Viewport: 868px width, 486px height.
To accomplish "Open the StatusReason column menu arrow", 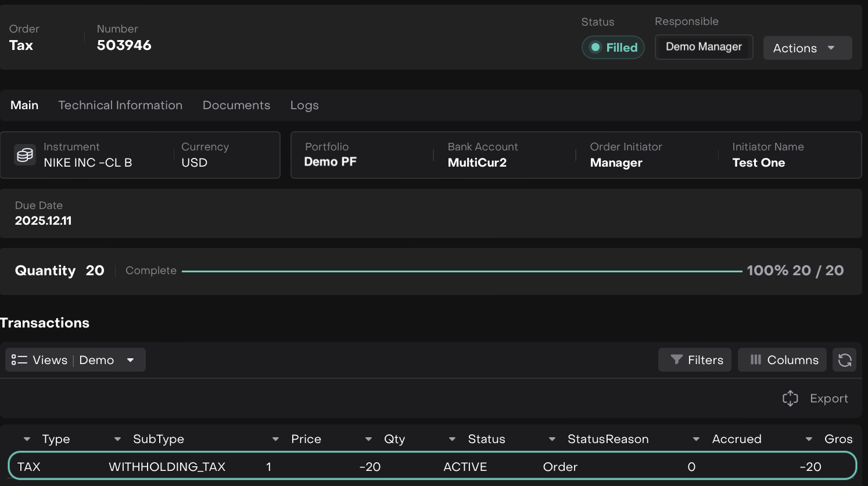I will click(552, 440).
